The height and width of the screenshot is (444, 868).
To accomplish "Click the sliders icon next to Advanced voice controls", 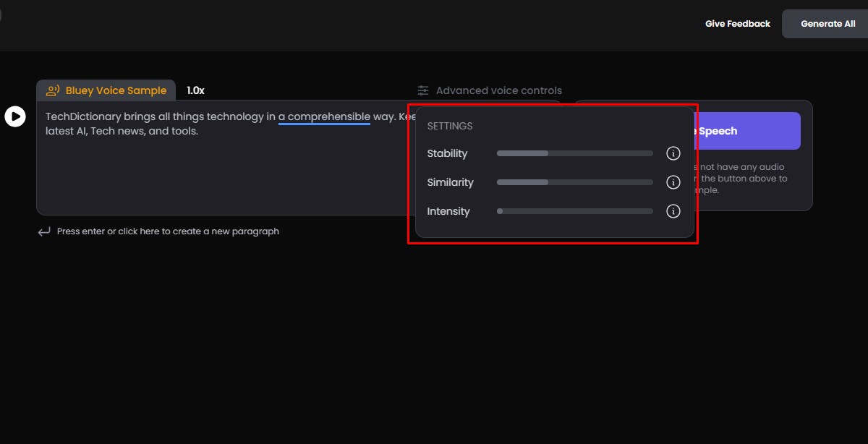I will [x=422, y=90].
